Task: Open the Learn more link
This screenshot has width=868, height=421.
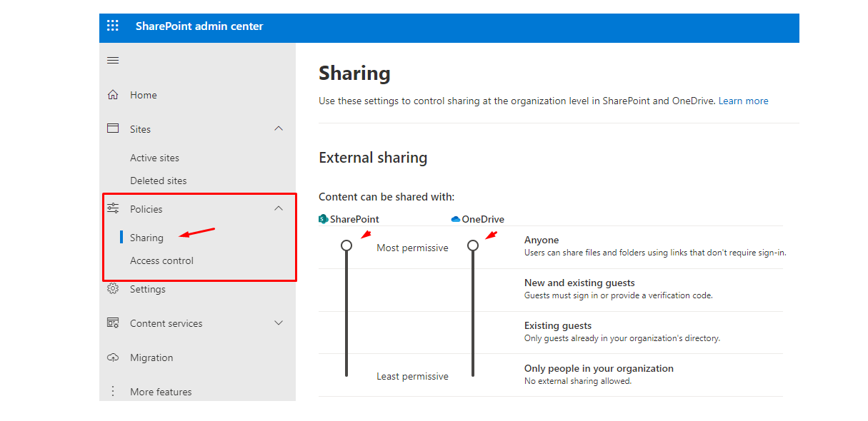Action: pyautogui.click(x=743, y=101)
